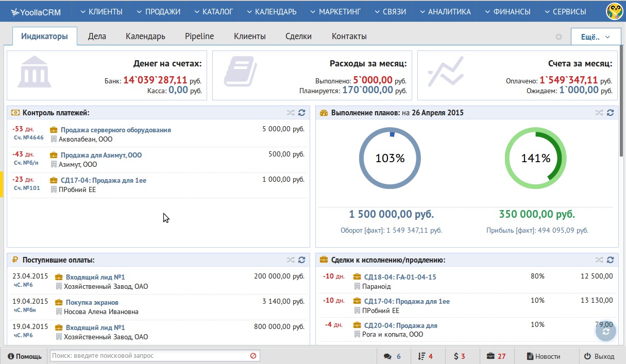Click the 103% turnover progress ring

click(390, 159)
